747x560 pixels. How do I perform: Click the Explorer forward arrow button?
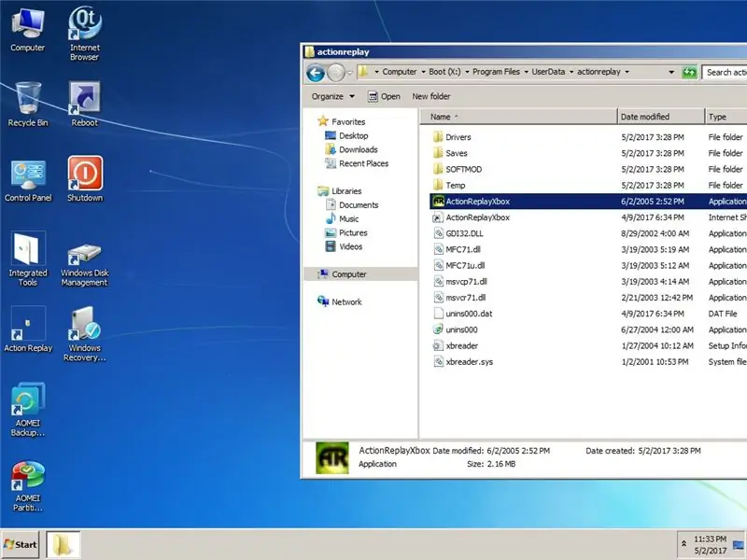tap(336, 73)
